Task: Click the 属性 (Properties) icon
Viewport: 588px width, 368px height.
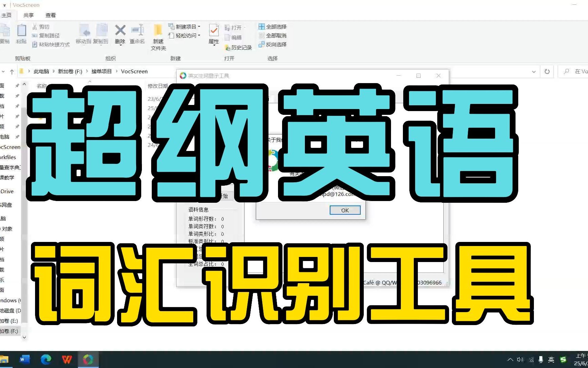Action: tap(213, 34)
